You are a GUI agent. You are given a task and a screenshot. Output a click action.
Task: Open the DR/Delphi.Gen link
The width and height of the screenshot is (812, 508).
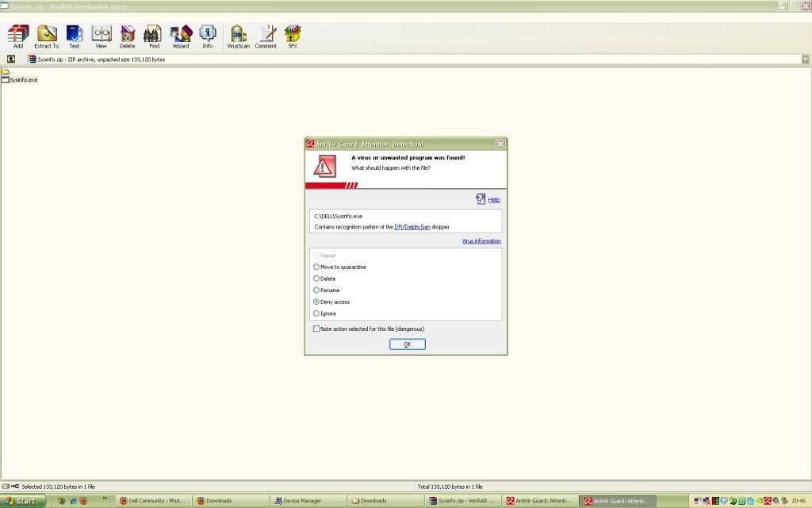[x=412, y=227]
